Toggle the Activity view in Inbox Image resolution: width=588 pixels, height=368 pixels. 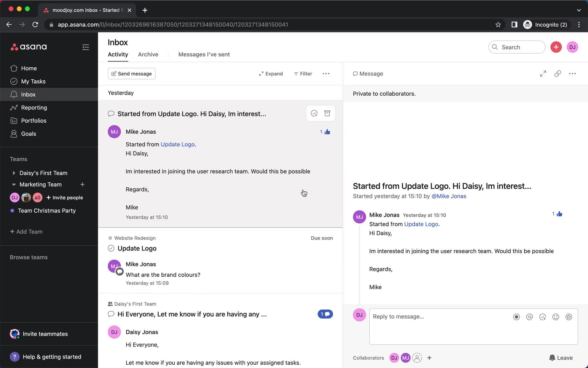pos(118,55)
